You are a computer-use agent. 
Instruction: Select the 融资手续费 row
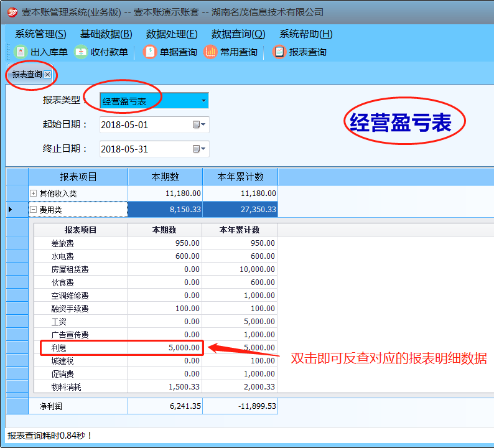[156, 309]
